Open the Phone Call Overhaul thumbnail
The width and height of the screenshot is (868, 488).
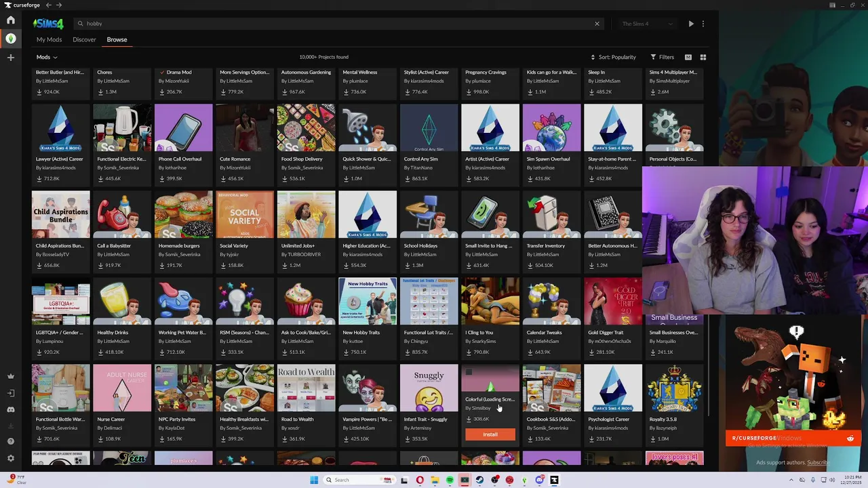184,128
